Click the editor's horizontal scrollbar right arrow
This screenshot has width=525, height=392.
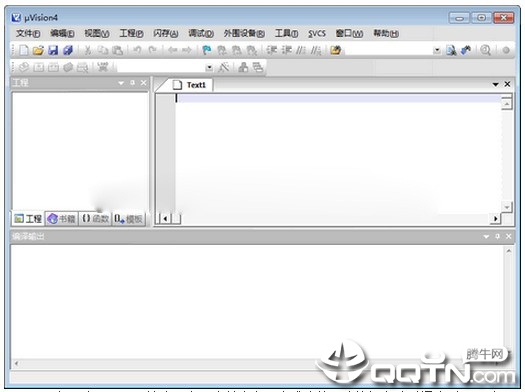(x=495, y=219)
